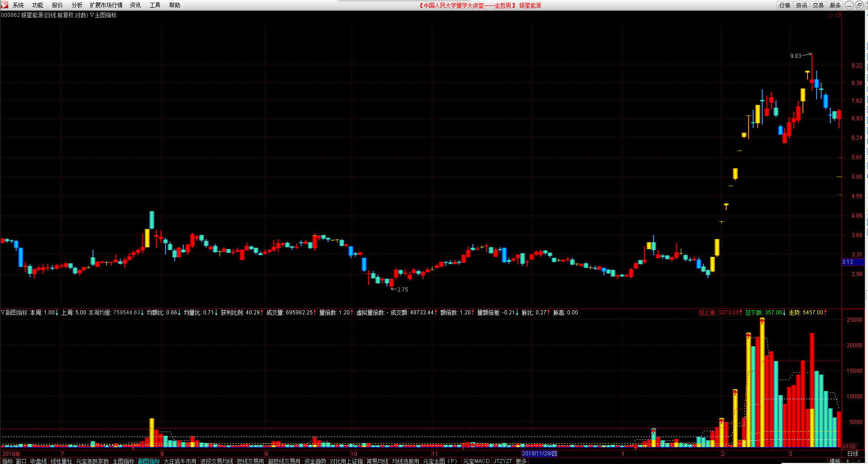Switch to 元宝主图(P) indicator tab

pos(441,461)
